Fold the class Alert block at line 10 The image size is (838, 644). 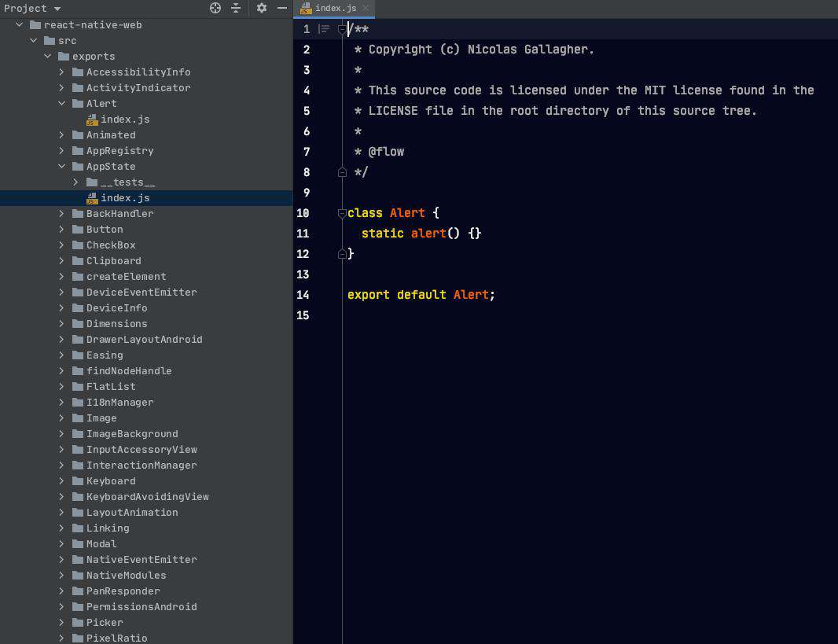click(342, 213)
